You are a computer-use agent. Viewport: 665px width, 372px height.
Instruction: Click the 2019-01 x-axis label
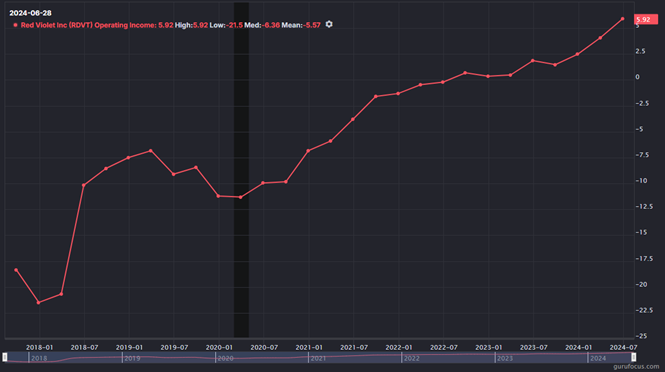[129, 347]
